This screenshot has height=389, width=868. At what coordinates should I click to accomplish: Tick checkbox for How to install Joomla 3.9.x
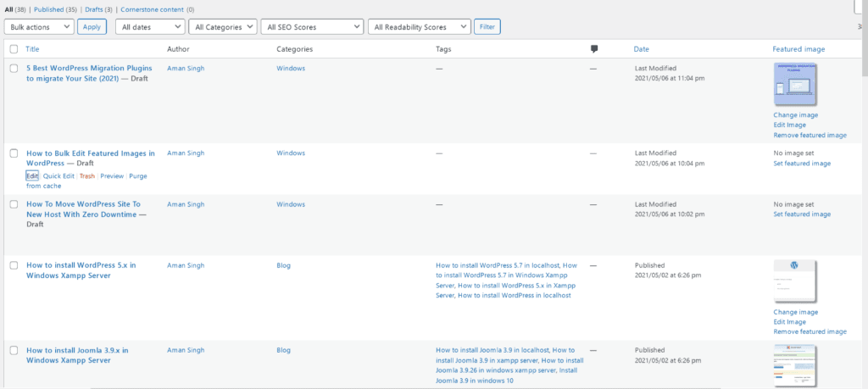(14, 350)
